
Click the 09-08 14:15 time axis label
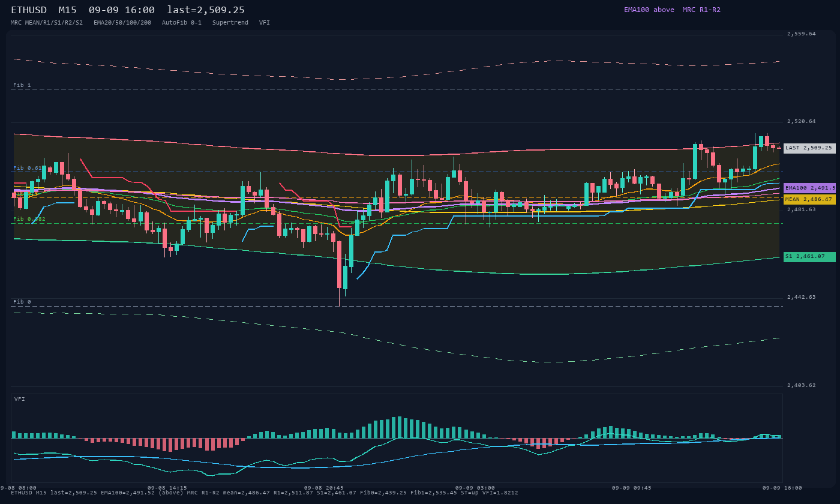coord(167,488)
